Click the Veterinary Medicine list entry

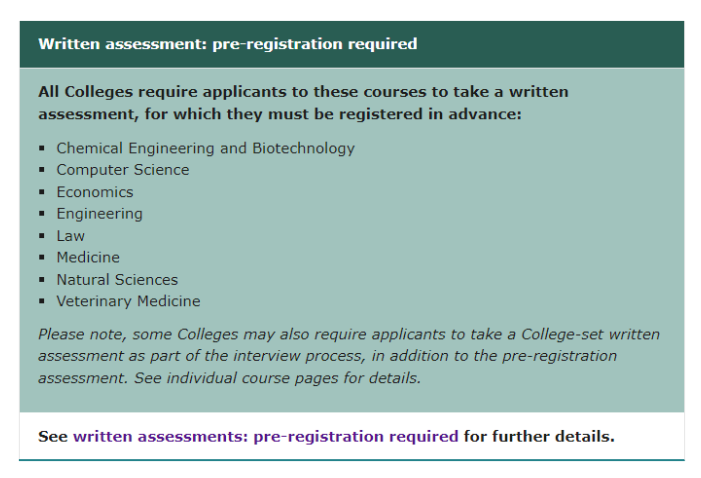(x=128, y=301)
